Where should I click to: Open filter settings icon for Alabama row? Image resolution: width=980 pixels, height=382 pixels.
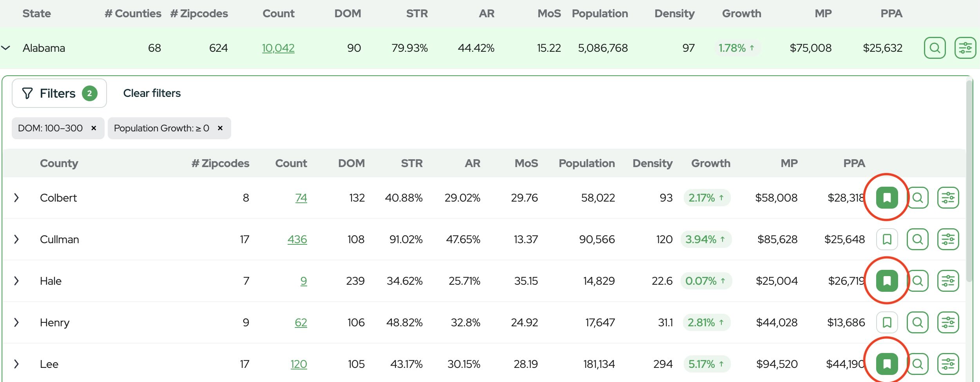tap(965, 48)
